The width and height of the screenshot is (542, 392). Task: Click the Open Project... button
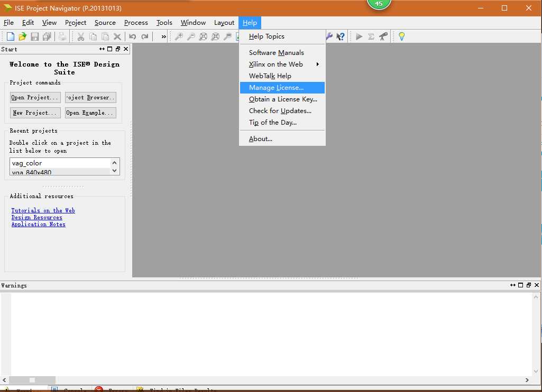(35, 97)
